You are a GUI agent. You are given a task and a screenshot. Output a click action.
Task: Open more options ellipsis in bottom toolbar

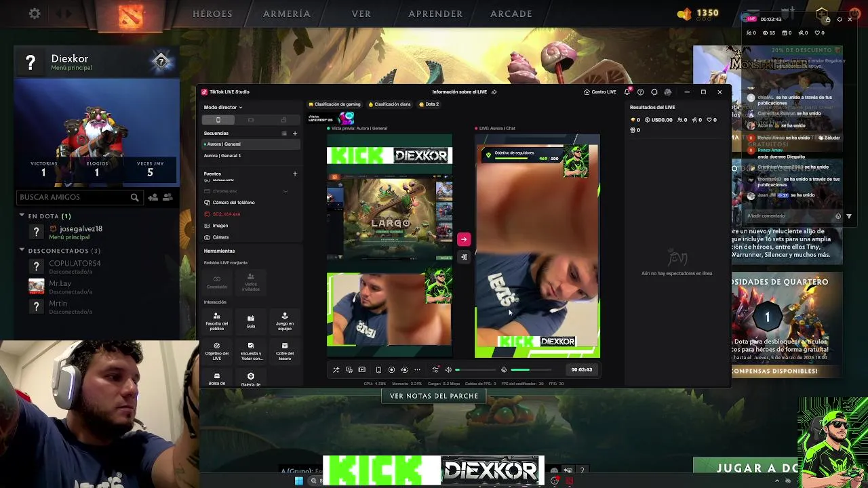pyautogui.click(x=417, y=369)
